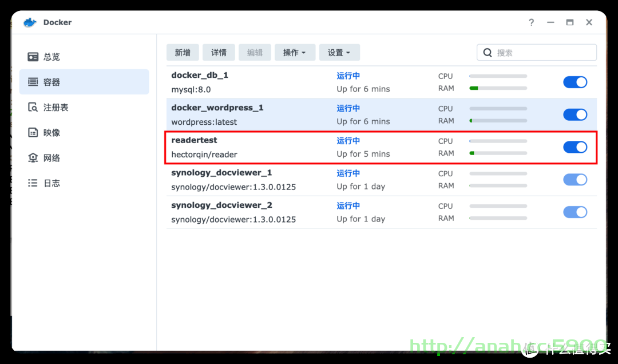Minimize the Docker window
Screen dimensions: 618x364
(550, 22)
